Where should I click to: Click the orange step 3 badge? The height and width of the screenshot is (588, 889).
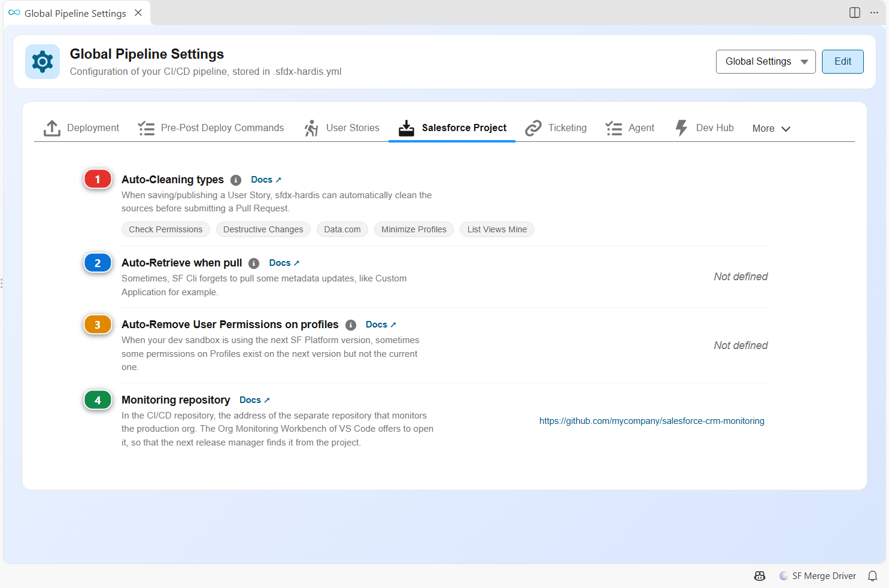pos(98,325)
